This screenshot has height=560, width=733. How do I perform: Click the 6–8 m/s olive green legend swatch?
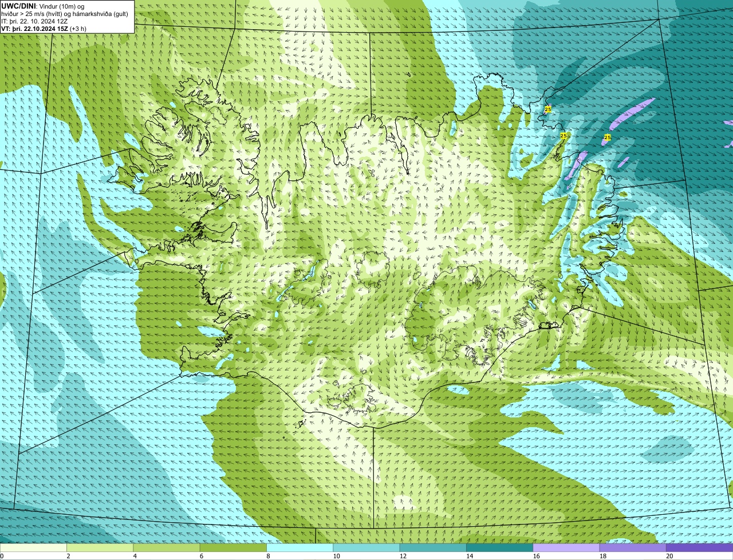pyautogui.click(x=233, y=547)
